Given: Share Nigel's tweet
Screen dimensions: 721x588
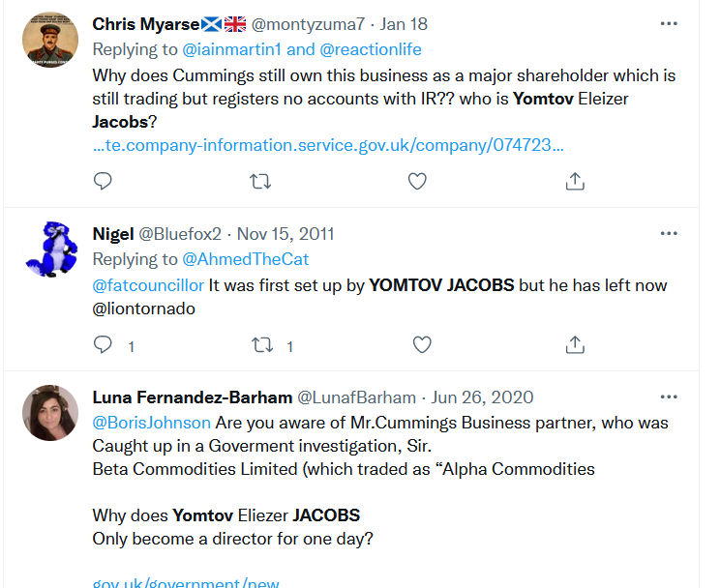Looking at the screenshot, I should (x=575, y=344).
